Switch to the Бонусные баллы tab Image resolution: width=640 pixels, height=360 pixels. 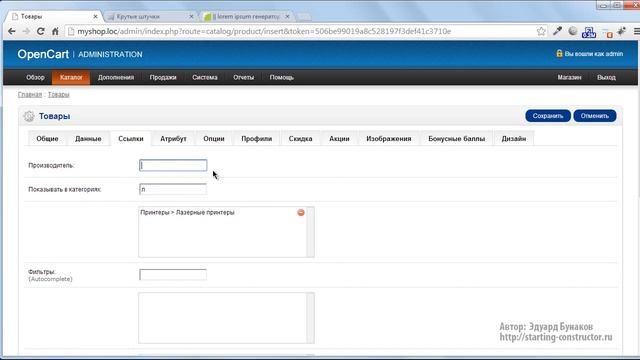(457, 139)
